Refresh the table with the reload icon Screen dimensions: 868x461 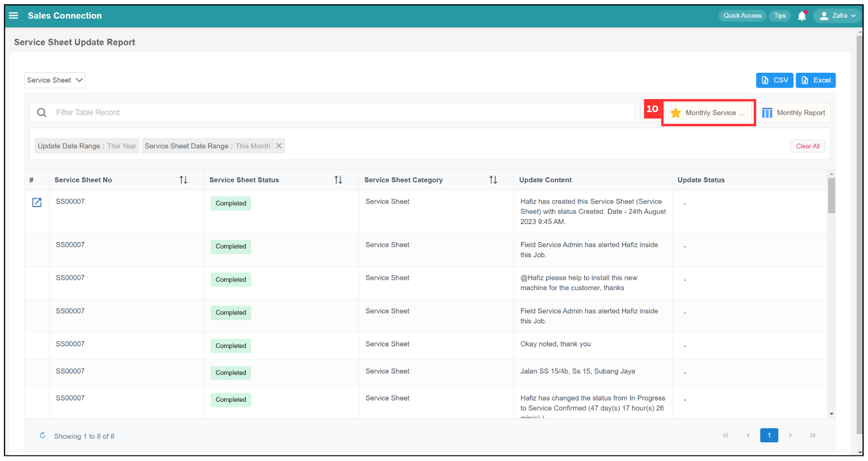pos(43,436)
